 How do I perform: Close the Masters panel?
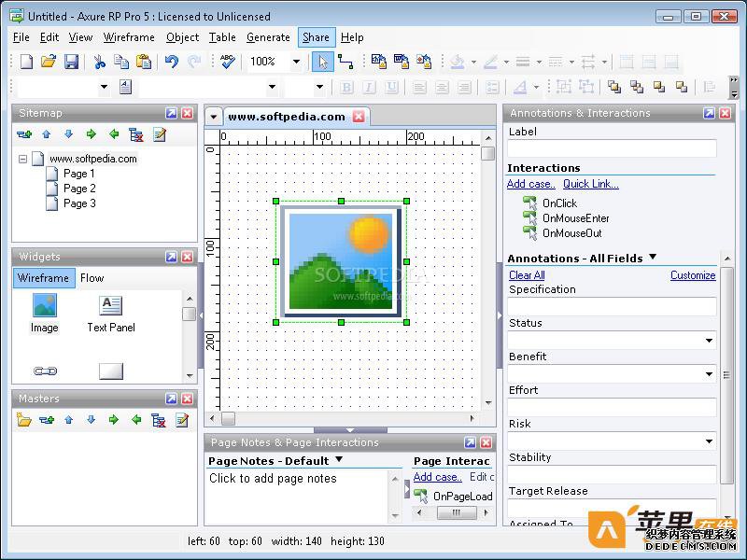click(188, 399)
